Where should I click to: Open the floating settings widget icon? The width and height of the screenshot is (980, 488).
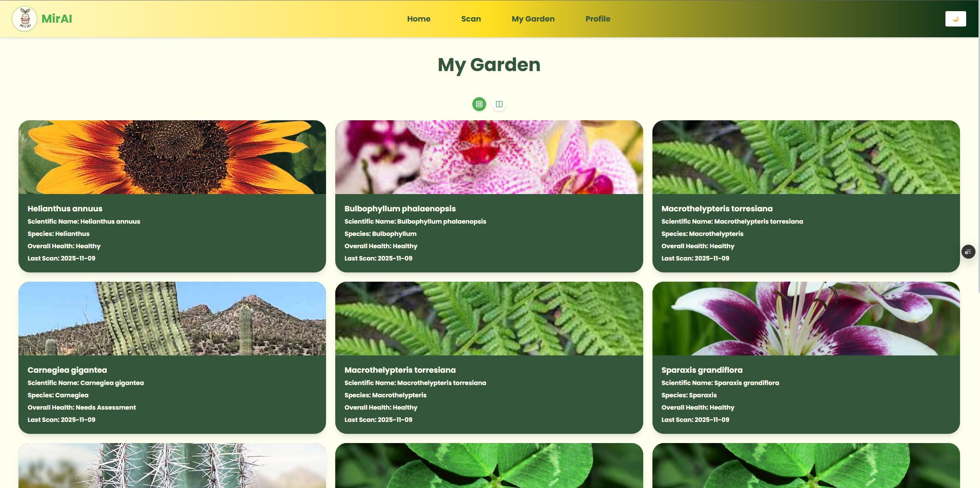(968, 252)
